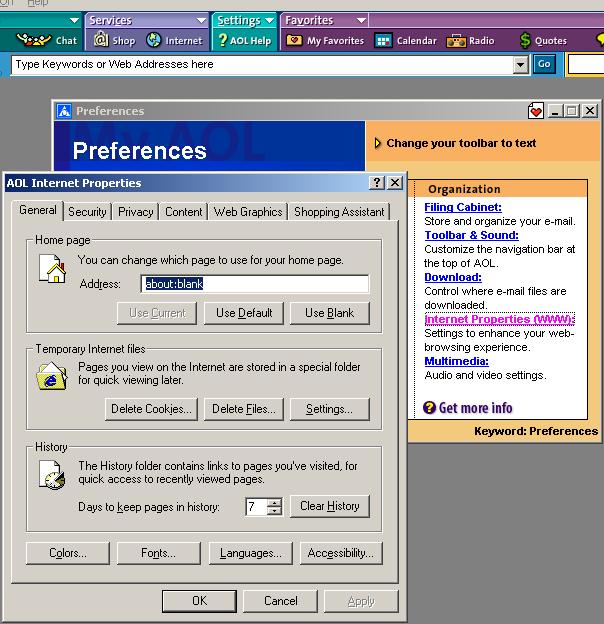Click the Use Current button
This screenshot has width=604, height=624.
click(x=157, y=313)
